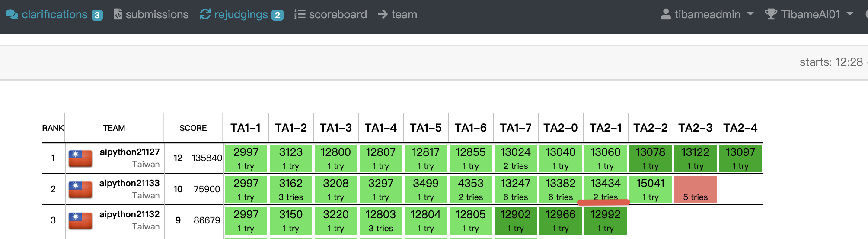Click the Taiwan flag for aipython21127

(x=80, y=158)
